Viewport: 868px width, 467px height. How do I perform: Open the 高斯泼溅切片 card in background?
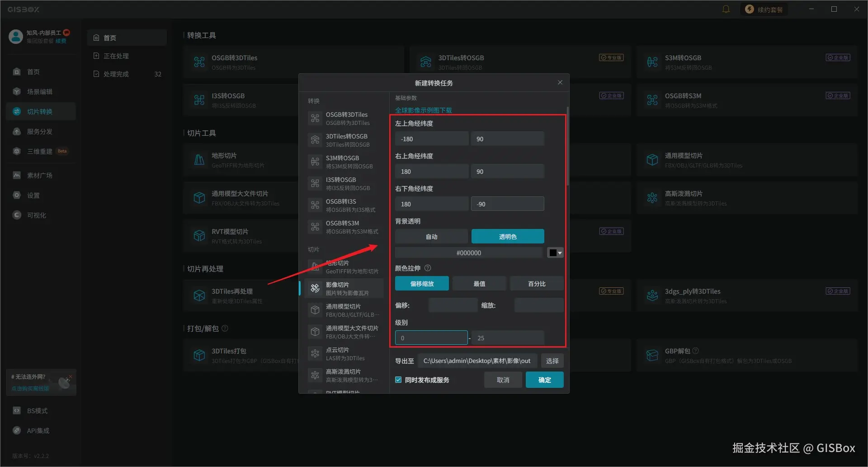point(747,198)
